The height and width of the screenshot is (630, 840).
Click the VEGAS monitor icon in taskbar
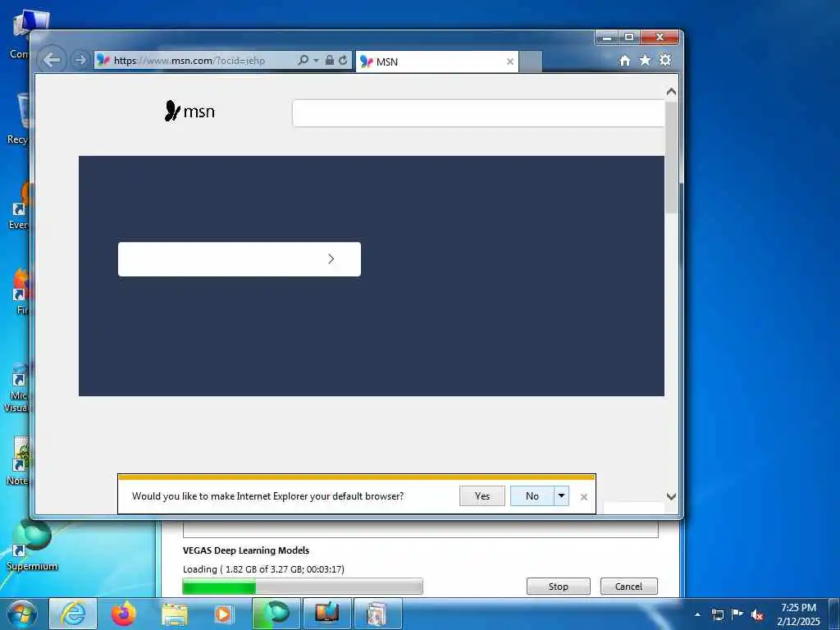[326, 614]
